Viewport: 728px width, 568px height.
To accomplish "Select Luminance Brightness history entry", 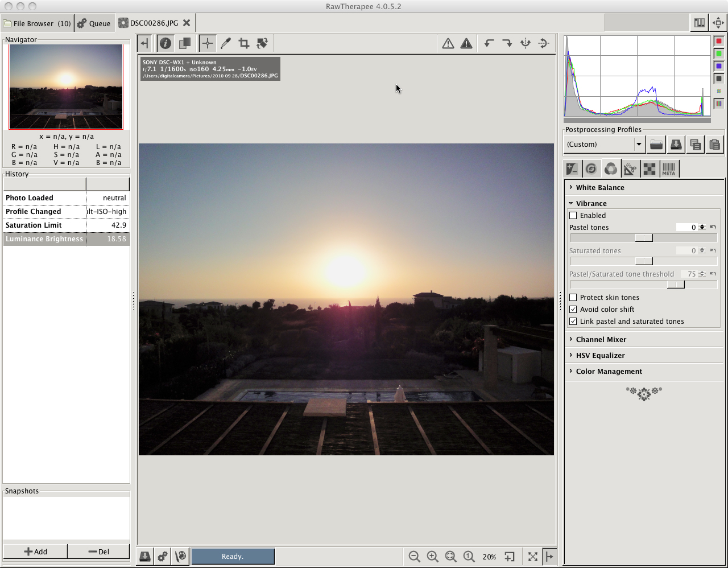I will pos(67,239).
